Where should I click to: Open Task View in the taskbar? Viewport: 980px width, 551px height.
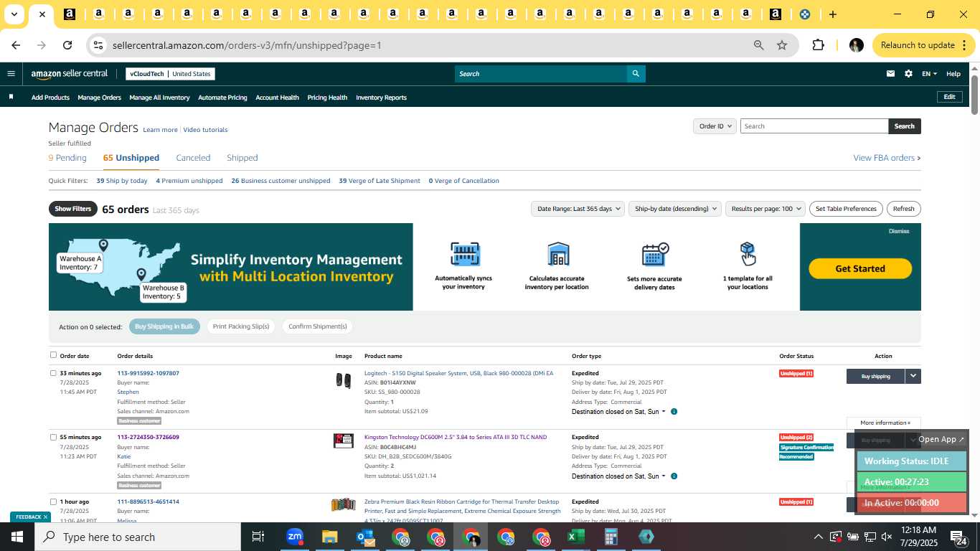pos(258,537)
